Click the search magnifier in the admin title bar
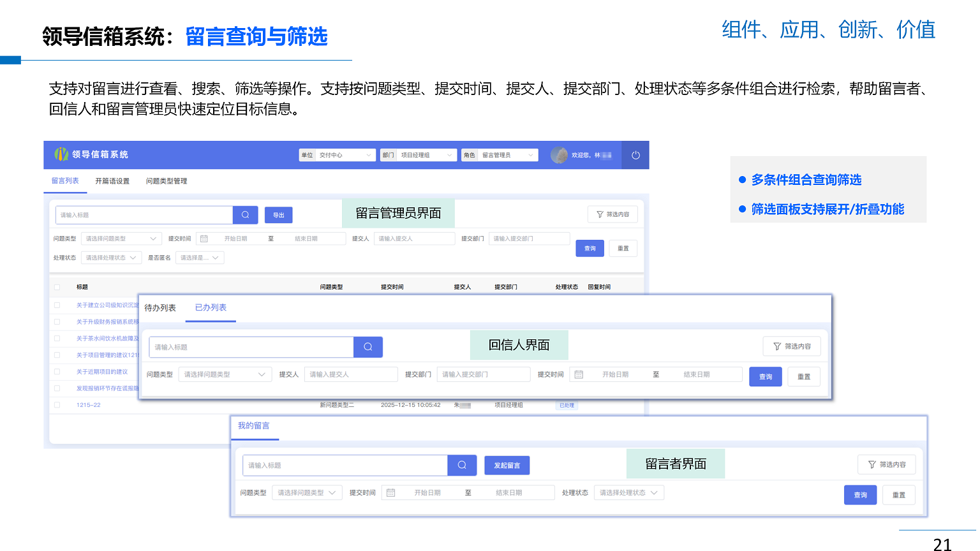 pyautogui.click(x=245, y=215)
